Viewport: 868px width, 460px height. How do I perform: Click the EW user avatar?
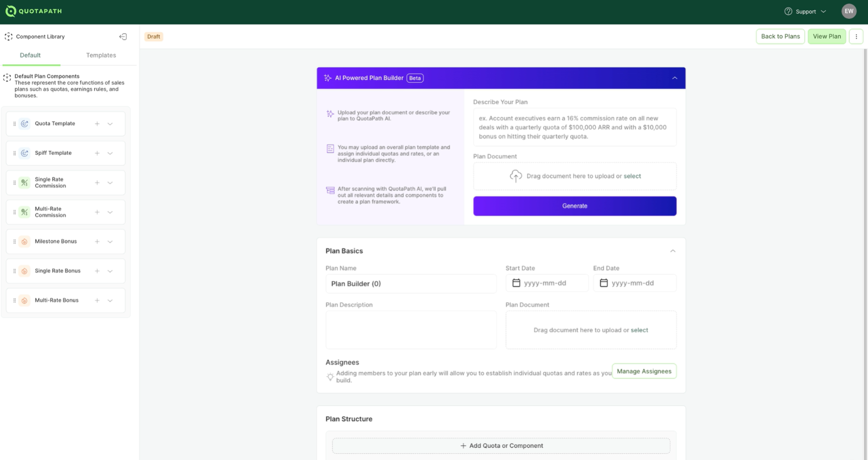pos(849,11)
